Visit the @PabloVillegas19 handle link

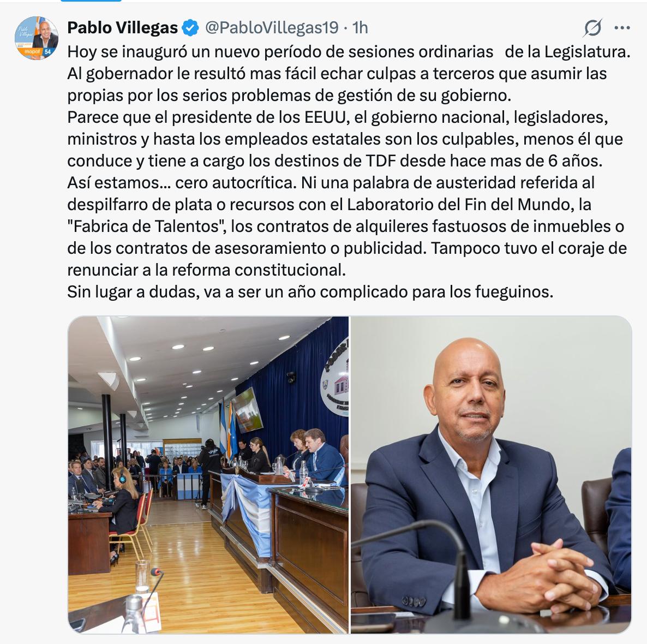272,28
